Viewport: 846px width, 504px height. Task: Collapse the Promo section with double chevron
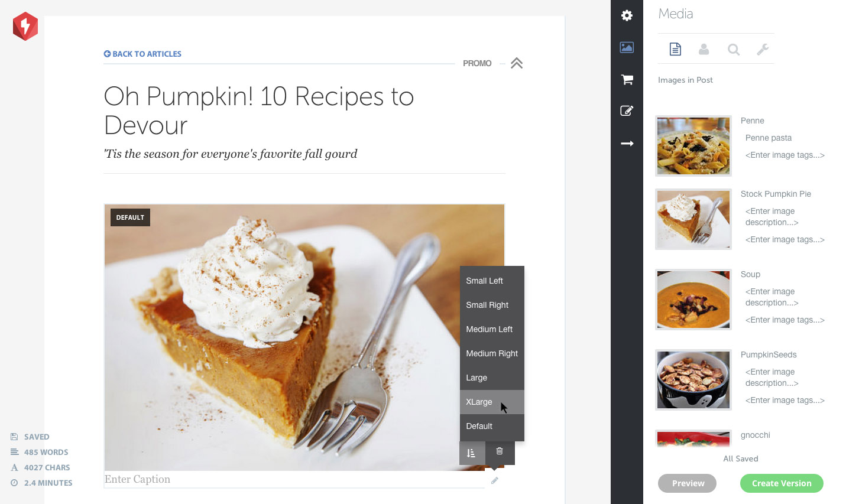pyautogui.click(x=516, y=63)
